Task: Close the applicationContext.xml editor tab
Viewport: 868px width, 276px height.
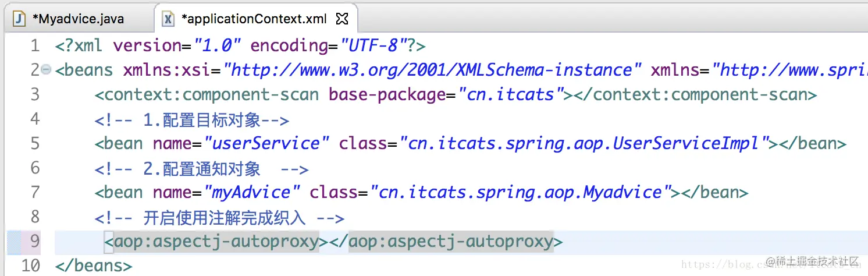Action: pos(343,19)
